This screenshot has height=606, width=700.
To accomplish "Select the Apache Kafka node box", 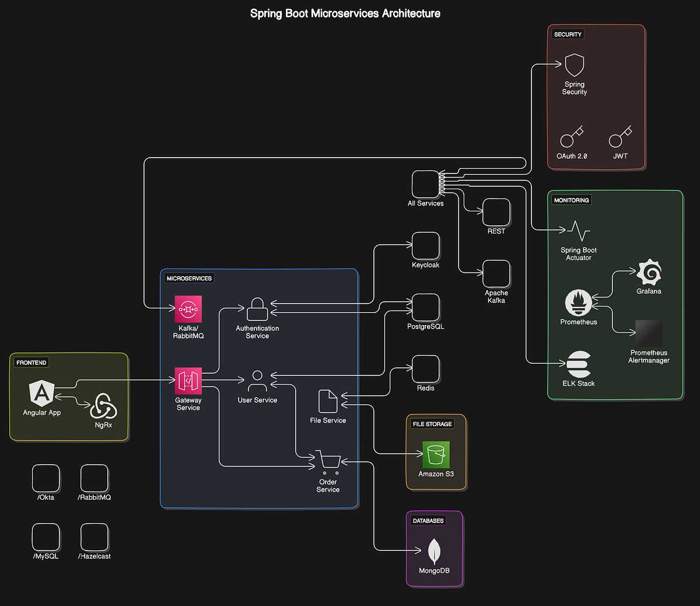I will coord(496,274).
